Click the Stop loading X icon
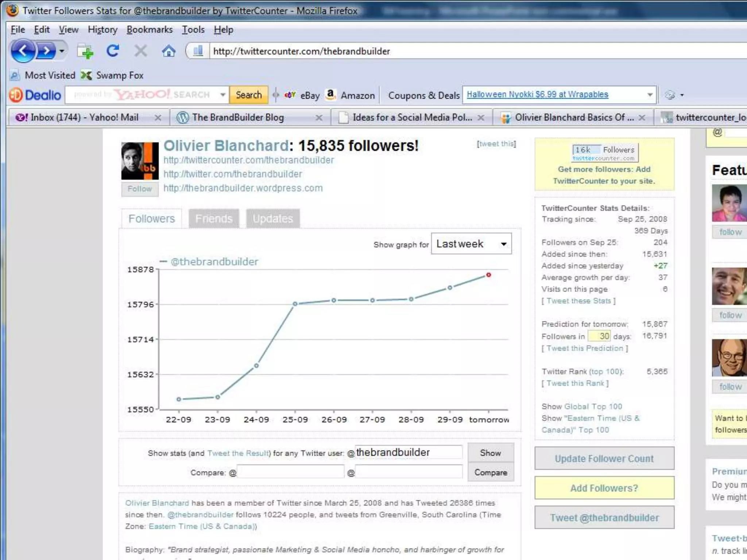 coord(140,51)
